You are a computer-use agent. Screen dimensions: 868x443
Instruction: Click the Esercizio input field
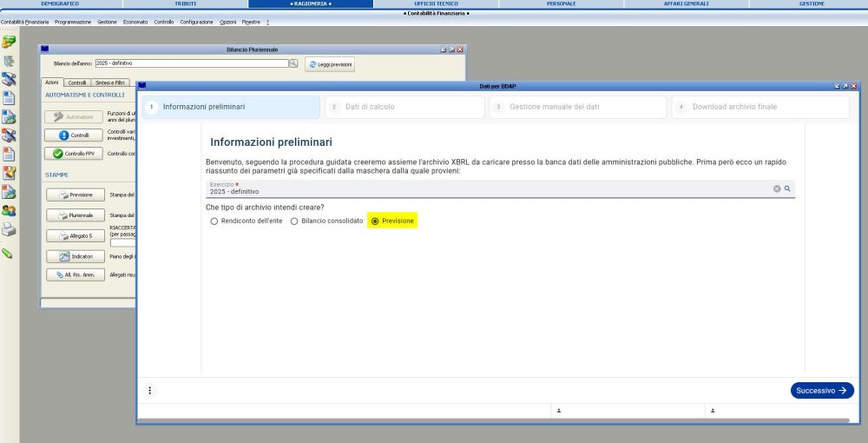tap(500, 188)
